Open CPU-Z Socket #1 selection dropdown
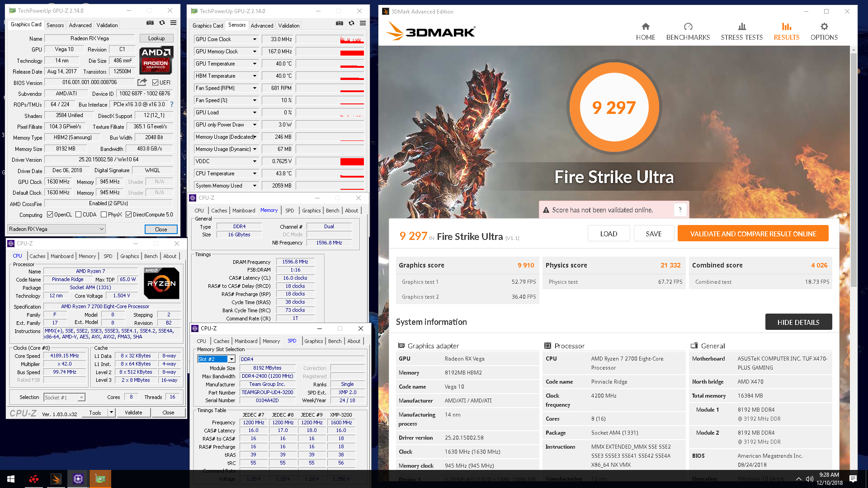Screen dimensions: 868x488 point(65,398)
